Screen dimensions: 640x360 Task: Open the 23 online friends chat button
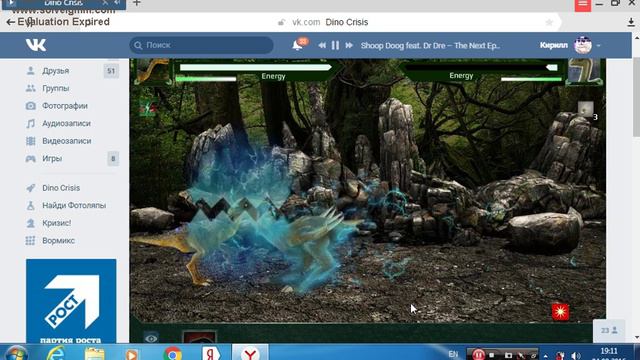(609, 331)
